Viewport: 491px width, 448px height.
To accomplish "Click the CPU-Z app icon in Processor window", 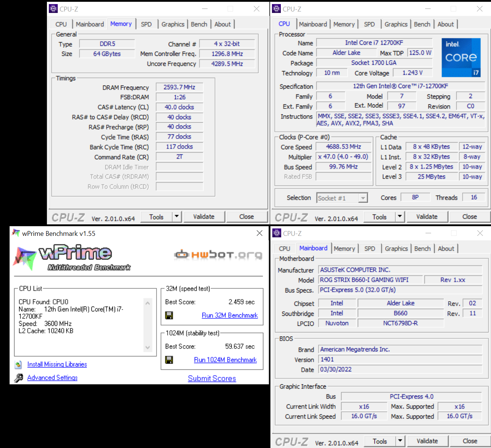I will click(276, 9).
